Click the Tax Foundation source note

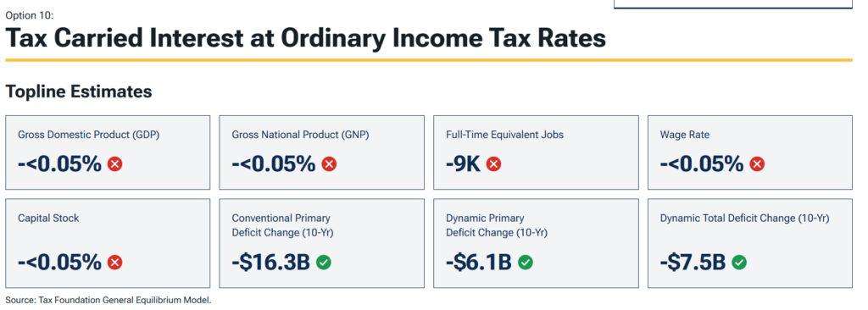108,300
